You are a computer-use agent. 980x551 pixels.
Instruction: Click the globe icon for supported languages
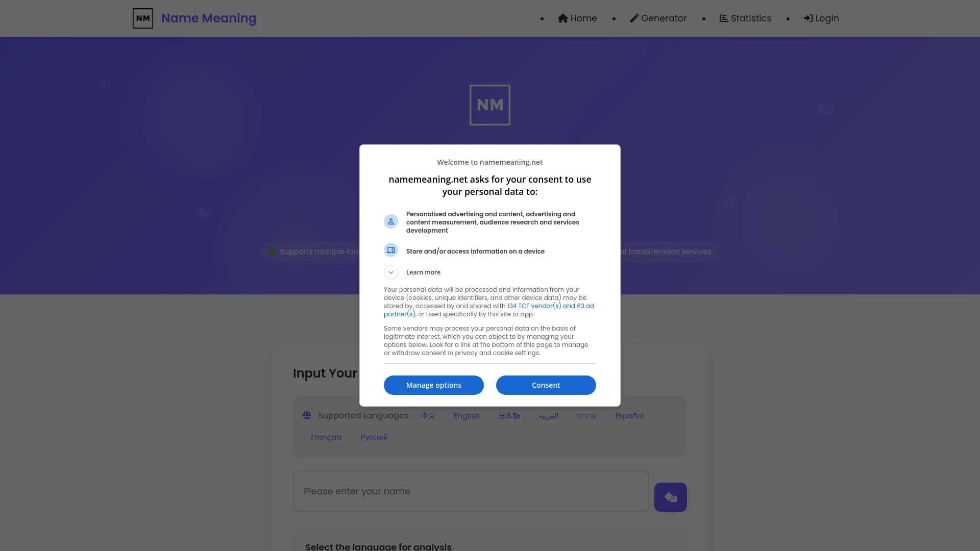coord(306,415)
